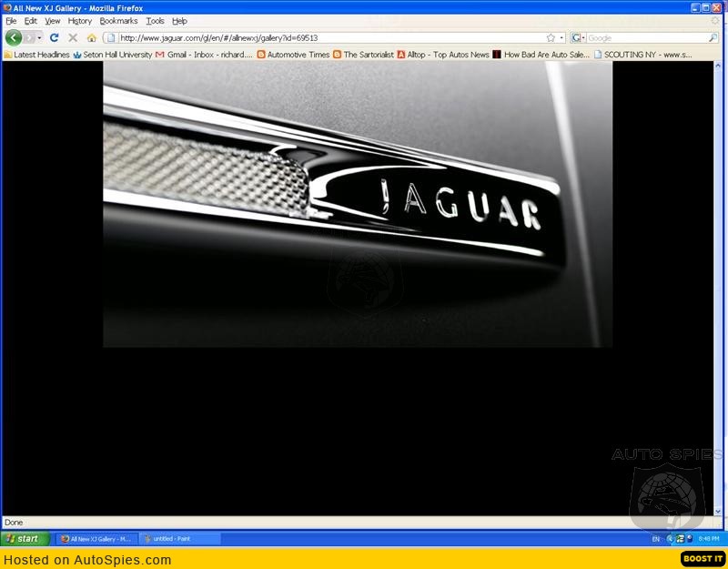Open the Bookmarks menu
This screenshot has width=728, height=569.
pos(118,21)
